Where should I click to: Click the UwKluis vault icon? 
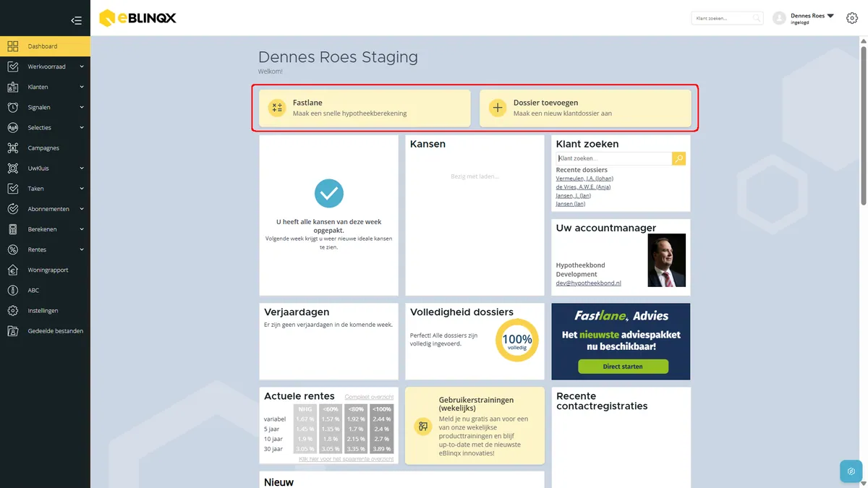13,168
